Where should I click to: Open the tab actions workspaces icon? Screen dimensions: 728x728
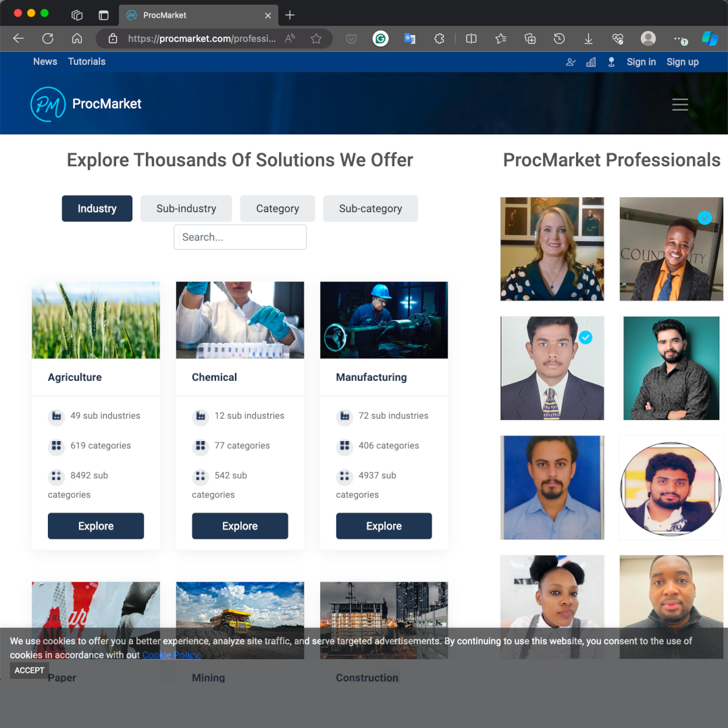click(77, 16)
